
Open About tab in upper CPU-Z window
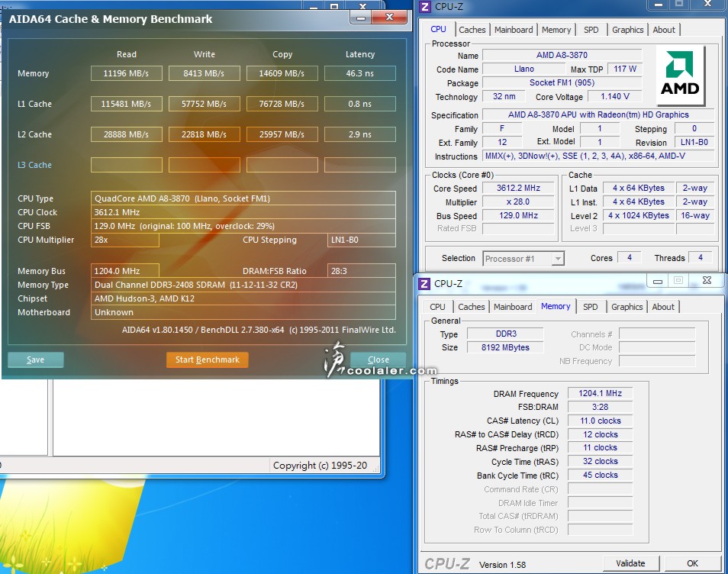(664, 30)
